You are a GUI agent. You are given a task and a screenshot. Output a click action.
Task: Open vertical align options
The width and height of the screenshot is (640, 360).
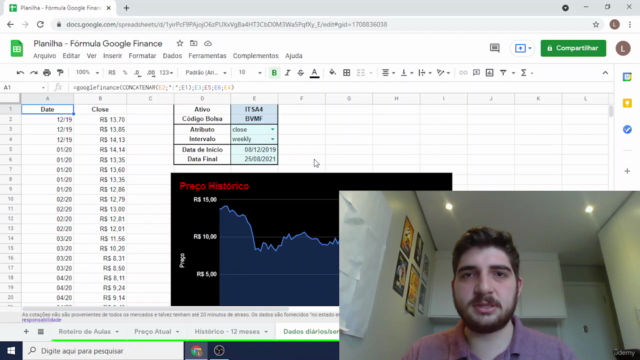407,73
